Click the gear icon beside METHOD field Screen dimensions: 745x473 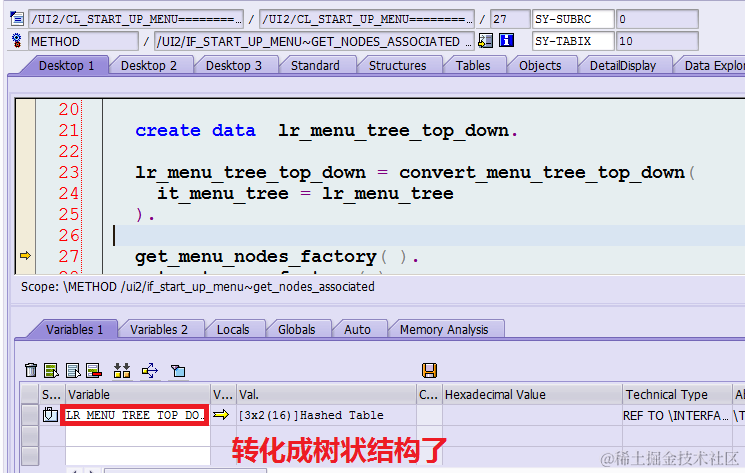coord(17,41)
